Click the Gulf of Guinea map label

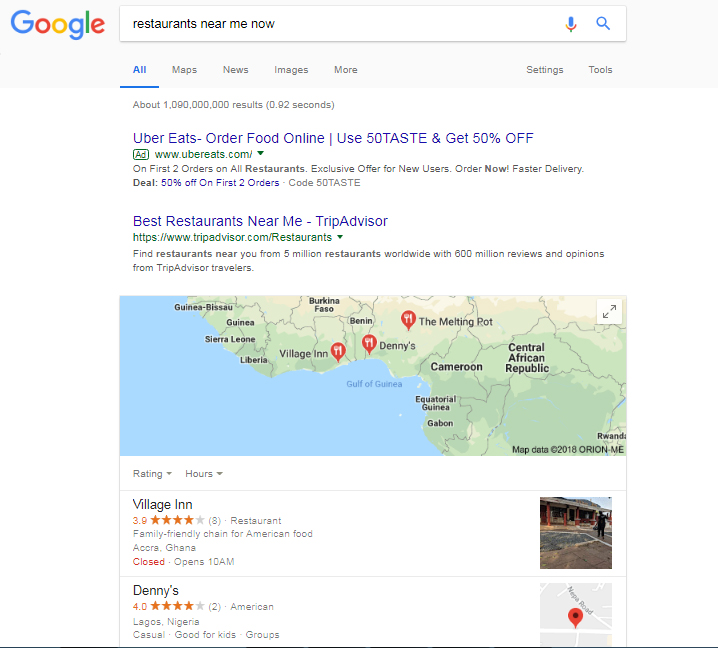[x=374, y=384]
